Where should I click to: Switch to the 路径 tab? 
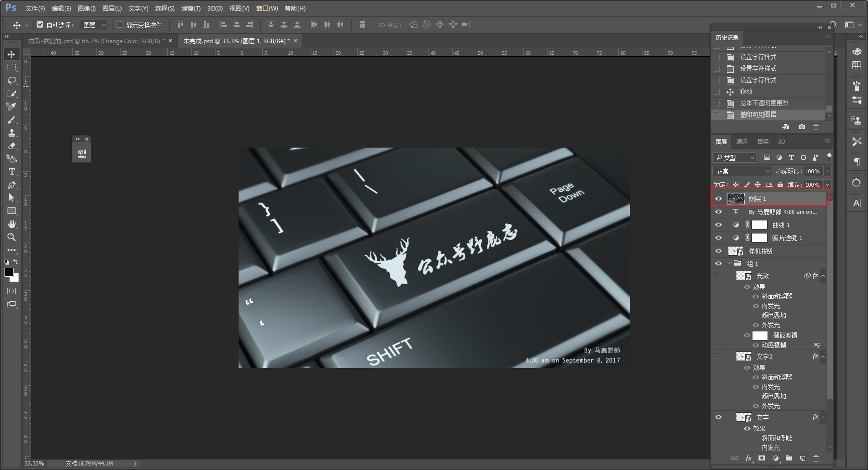(x=763, y=142)
